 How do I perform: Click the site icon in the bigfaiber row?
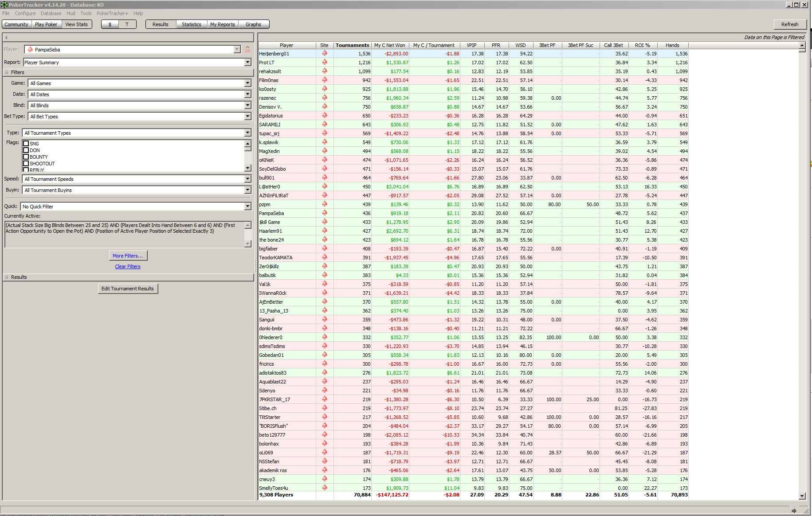(x=325, y=248)
